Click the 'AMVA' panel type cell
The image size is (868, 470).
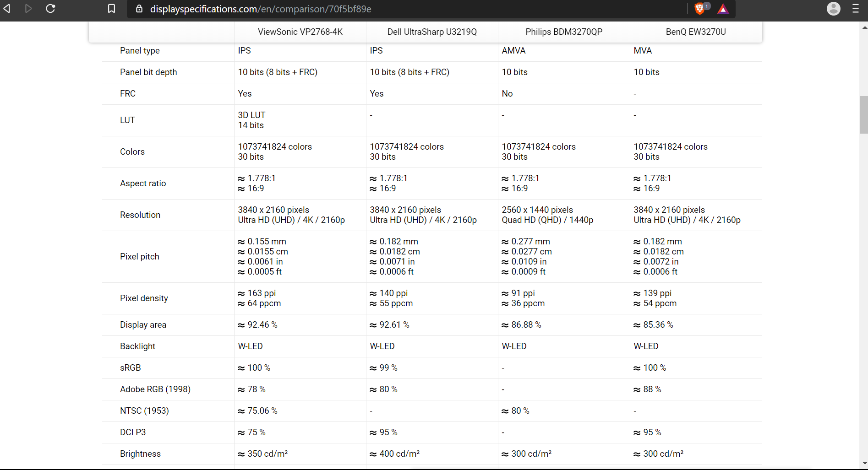[513, 51]
